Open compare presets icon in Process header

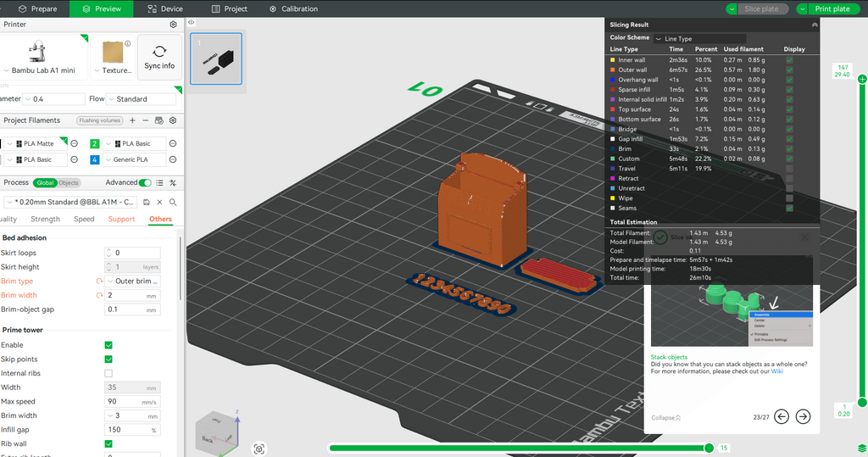pos(173,183)
